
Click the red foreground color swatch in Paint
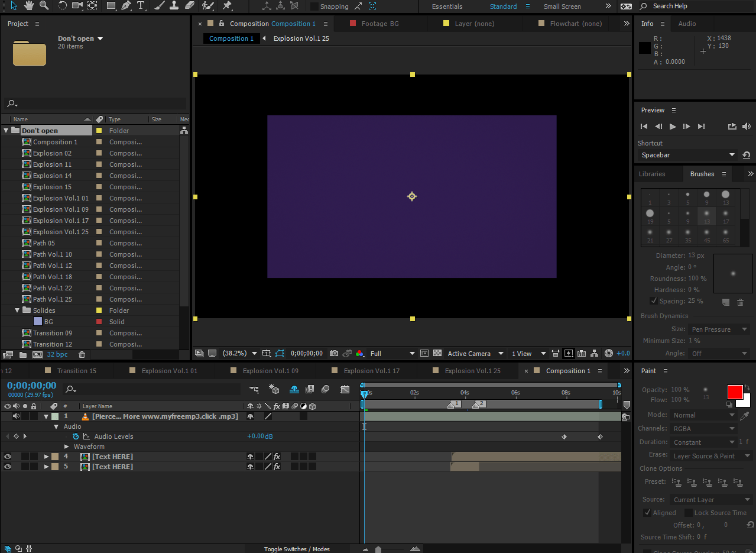(735, 392)
